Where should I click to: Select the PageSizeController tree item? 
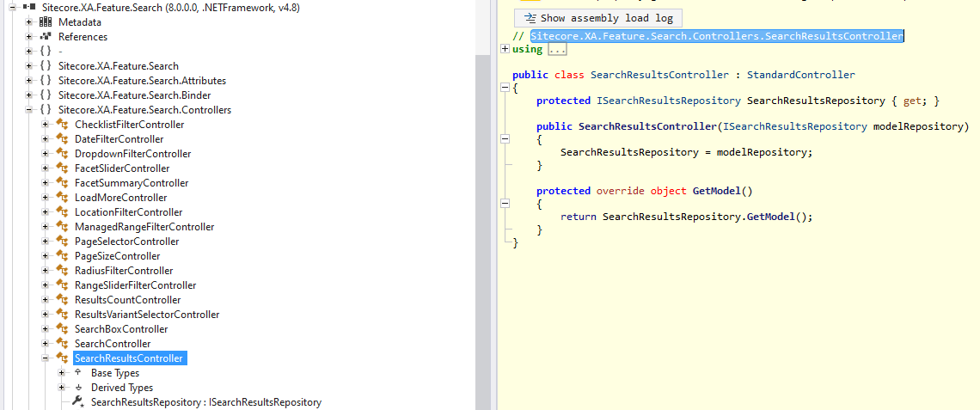click(x=117, y=255)
